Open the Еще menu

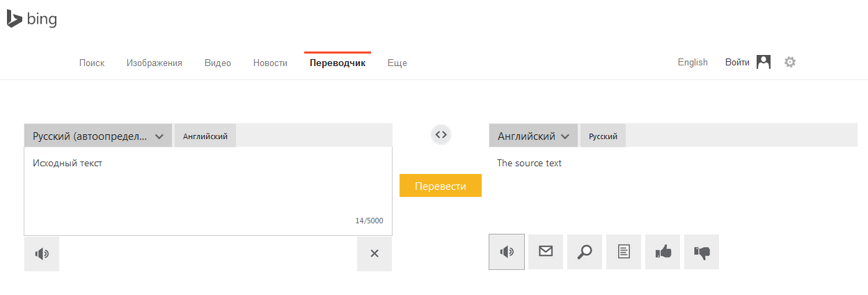(x=397, y=63)
